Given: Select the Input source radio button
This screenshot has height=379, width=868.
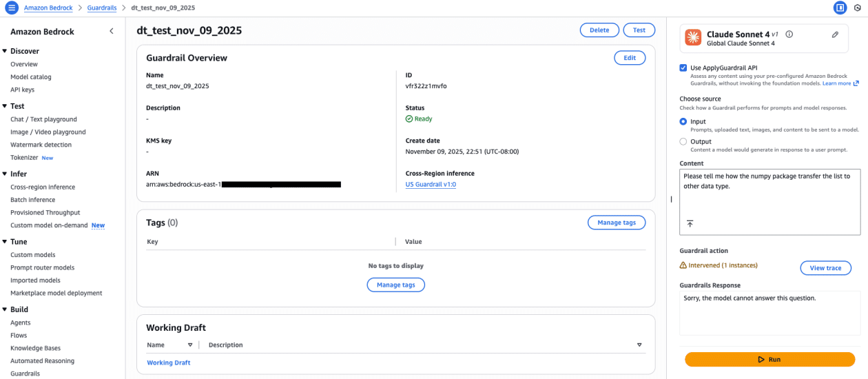Looking at the screenshot, I should 683,121.
